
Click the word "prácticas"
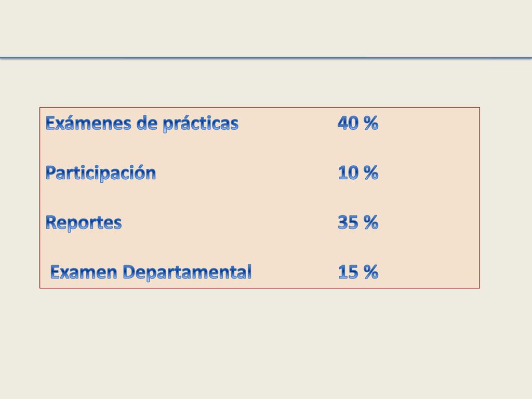[201, 124]
